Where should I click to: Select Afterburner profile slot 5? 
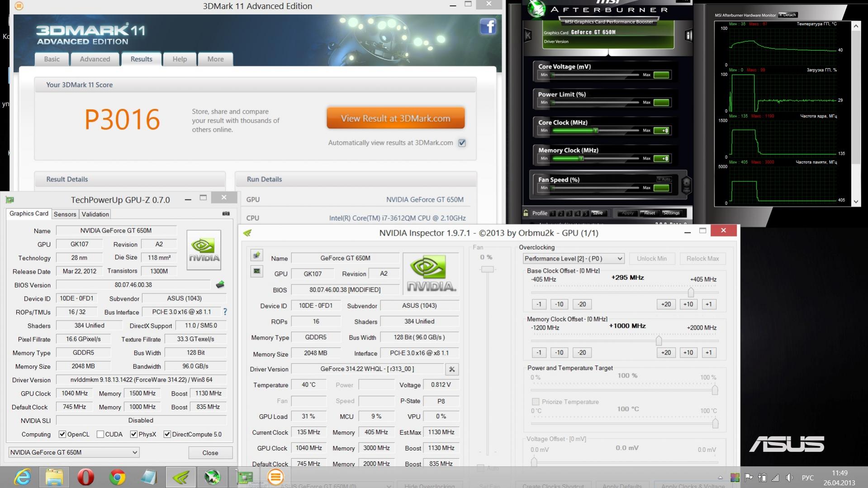pyautogui.click(x=586, y=213)
